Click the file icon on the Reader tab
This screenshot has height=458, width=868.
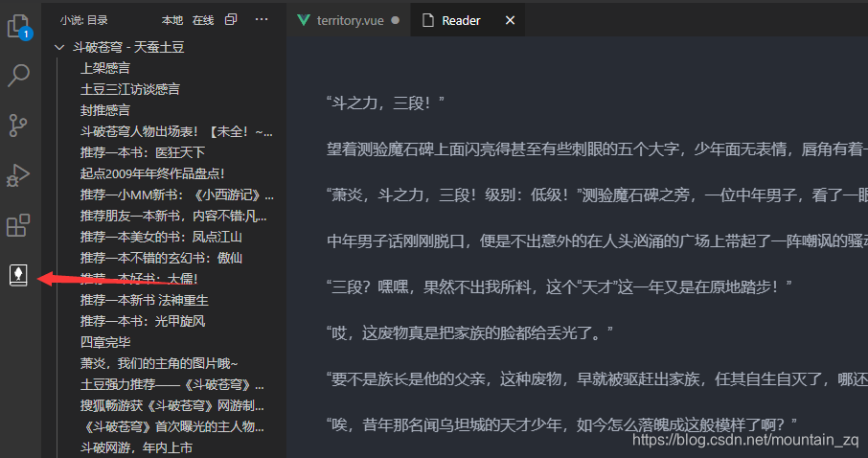(x=428, y=20)
